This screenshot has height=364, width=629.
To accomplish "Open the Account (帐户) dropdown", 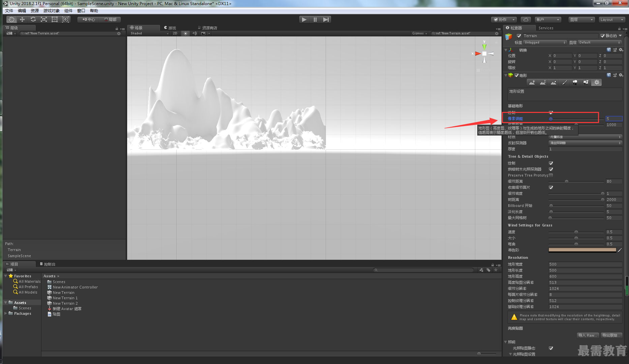I will point(548,20).
